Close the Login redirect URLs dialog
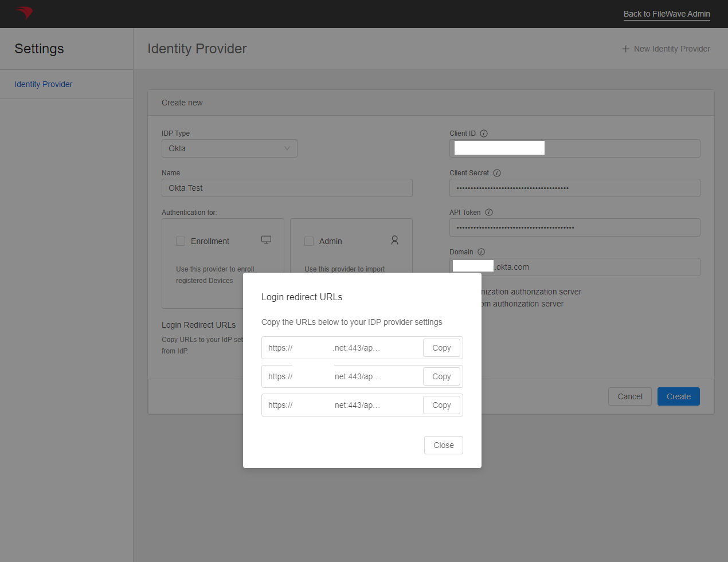The height and width of the screenshot is (562, 728). coord(444,445)
